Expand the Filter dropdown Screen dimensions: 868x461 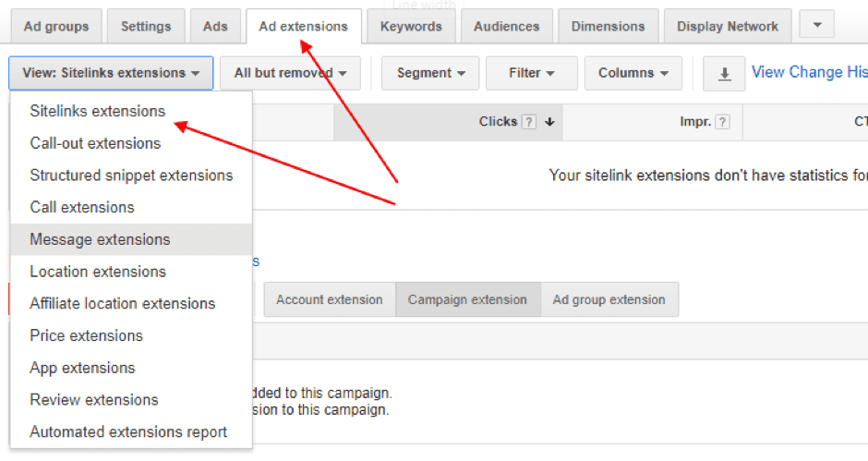coord(531,73)
